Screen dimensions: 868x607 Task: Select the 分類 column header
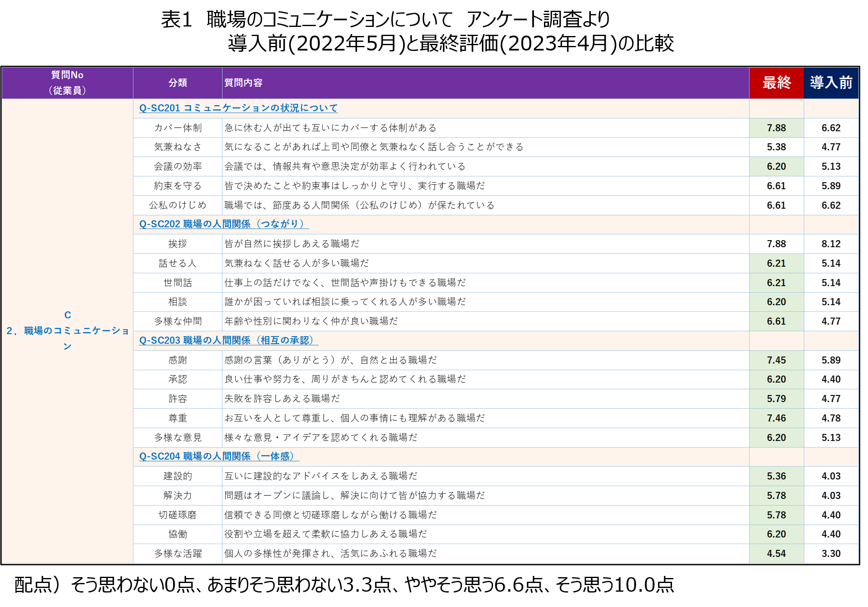click(x=178, y=83)
